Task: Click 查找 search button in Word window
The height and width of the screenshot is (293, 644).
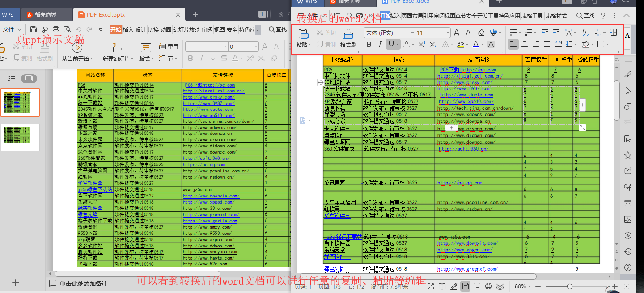Action: (585, 16)
